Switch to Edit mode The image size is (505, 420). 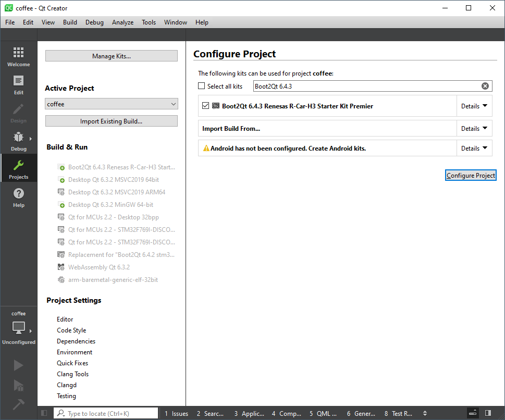coord(18,84)
